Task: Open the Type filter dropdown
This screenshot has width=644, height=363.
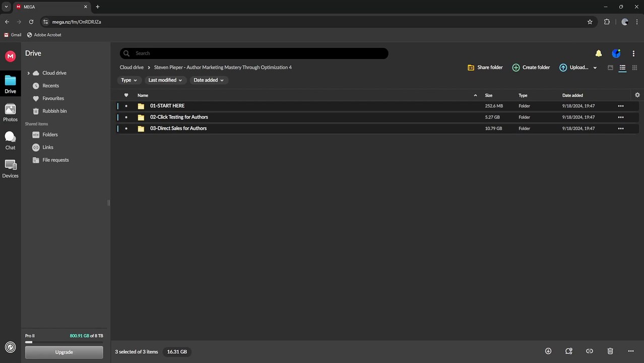Action: 129,80
